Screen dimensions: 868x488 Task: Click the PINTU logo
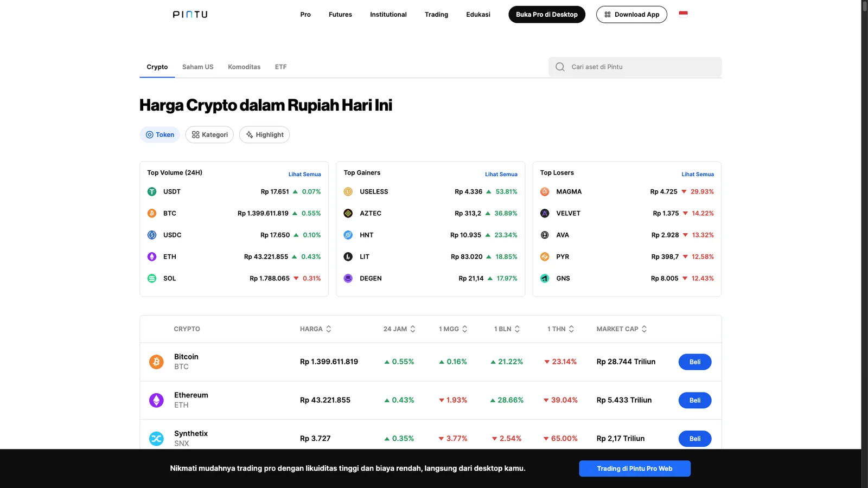pos(190,15)
